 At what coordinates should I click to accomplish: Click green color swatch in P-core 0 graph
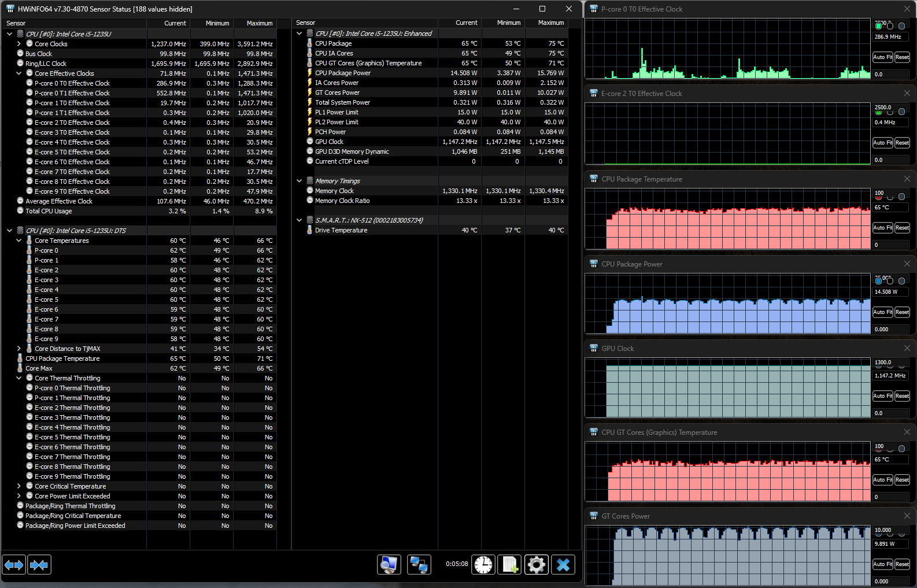(x=879, y=26)
